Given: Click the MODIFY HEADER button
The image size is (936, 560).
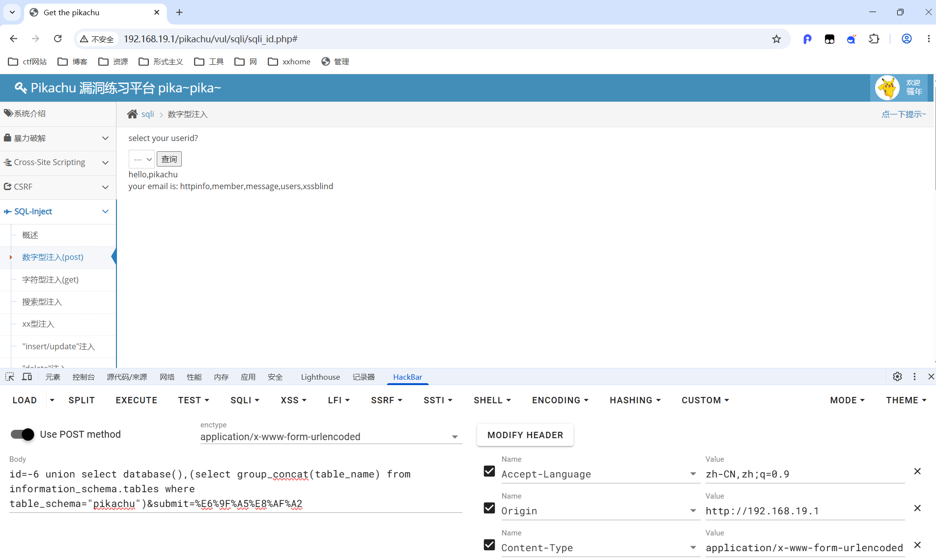Looking at the screenshot, I should coord(525,435).
